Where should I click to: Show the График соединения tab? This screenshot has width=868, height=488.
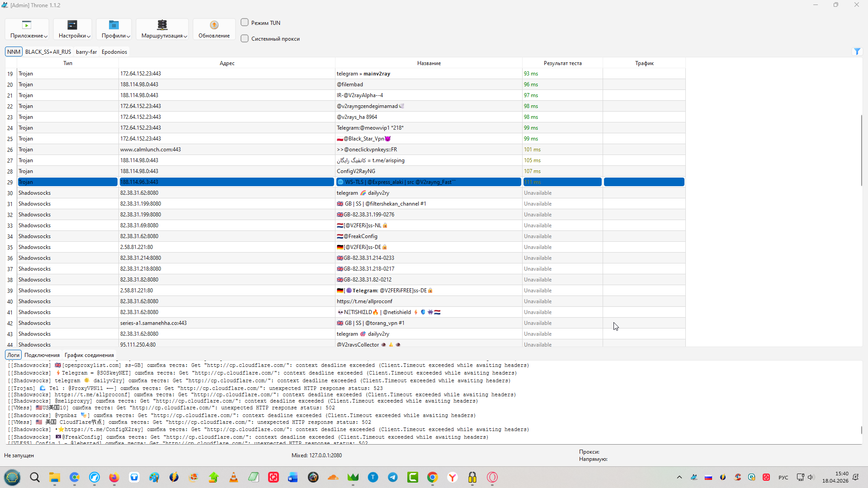[x=89, y=355]
